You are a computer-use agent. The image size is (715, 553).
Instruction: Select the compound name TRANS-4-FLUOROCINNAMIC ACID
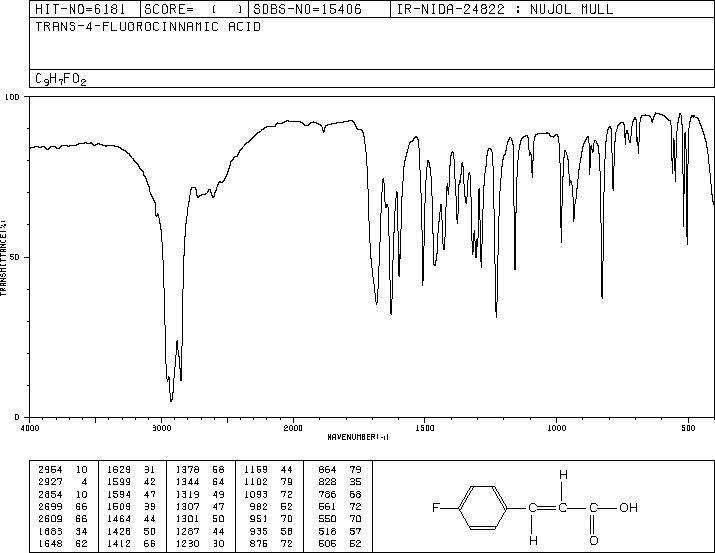(x=148, y=26)
